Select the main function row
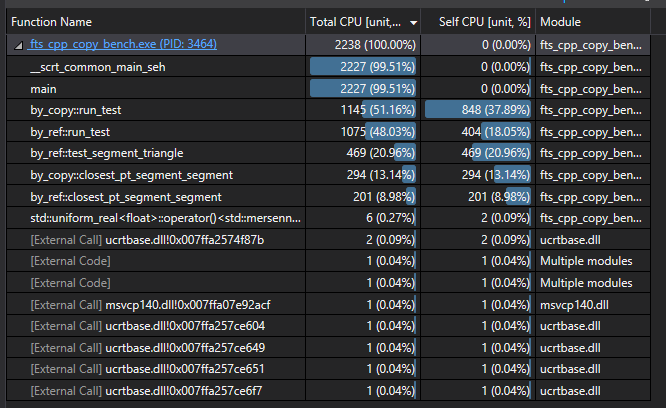This screenshot has height=408, width=666. tap(328, 89)
